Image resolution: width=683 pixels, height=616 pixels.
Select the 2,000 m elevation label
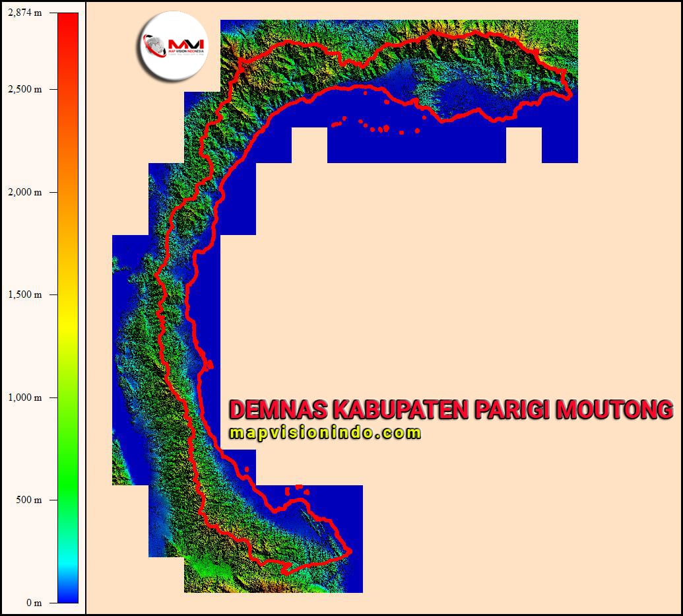tap(24, 192)
